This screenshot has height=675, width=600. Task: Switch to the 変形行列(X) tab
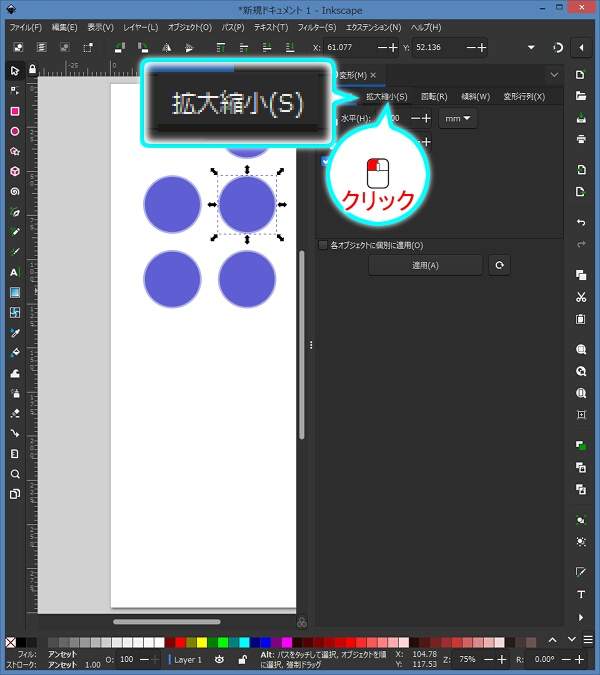pyautogui.click(x=524, y=96)
